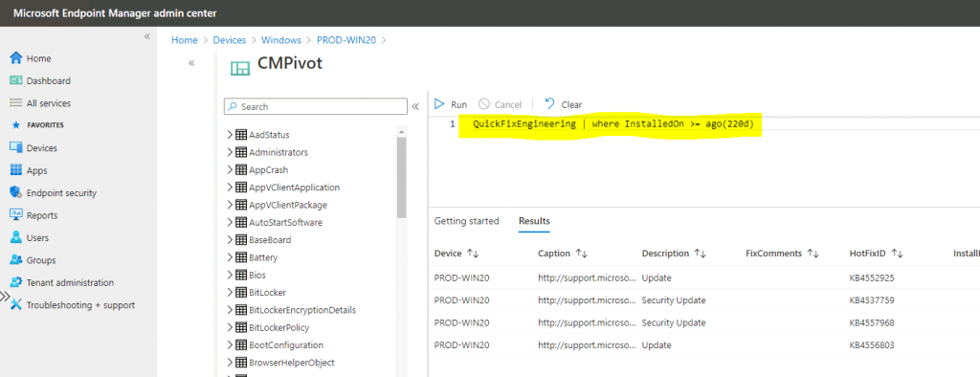Switch to the Getting started tab

466,221
